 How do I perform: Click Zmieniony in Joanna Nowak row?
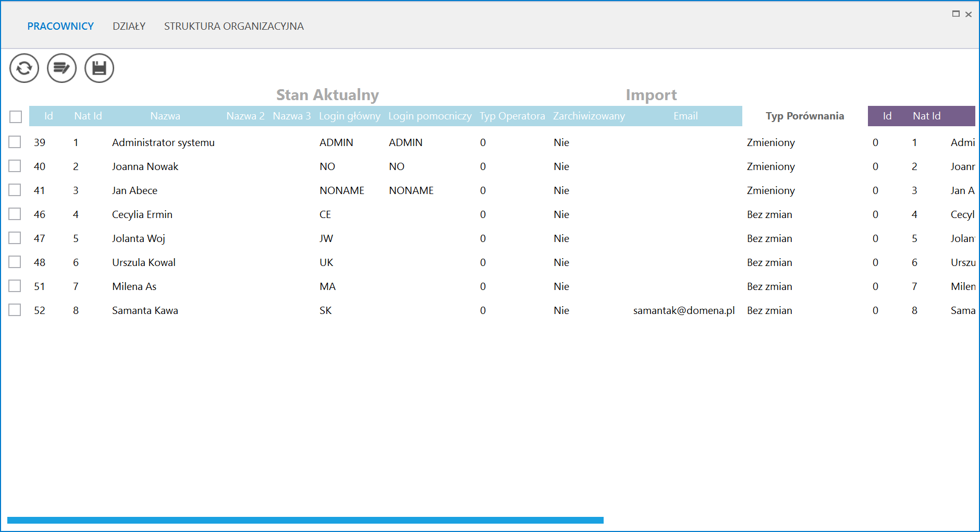(771, 166)
